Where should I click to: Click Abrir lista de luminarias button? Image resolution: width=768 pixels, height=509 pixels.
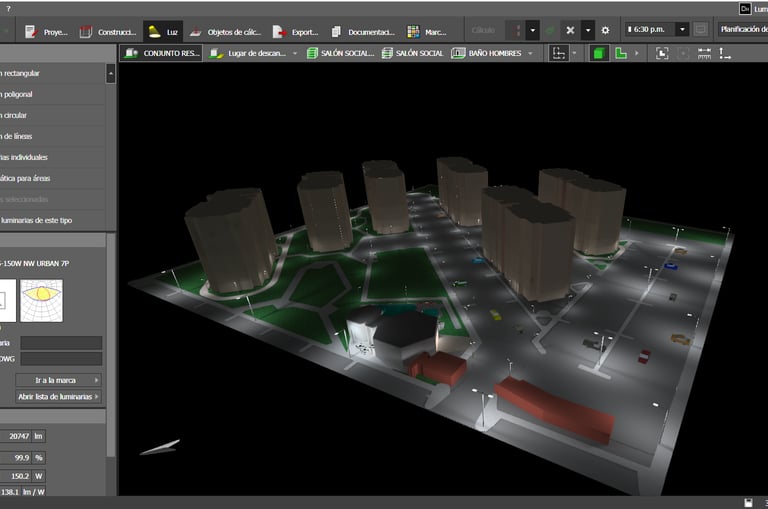[x=59, y=397]
